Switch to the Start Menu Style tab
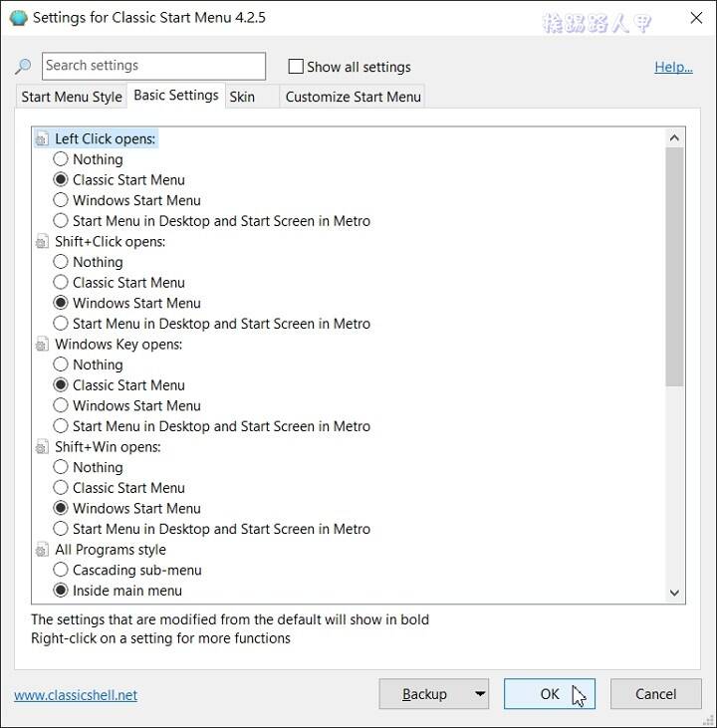The image size is (717, 728). point(72,97)
